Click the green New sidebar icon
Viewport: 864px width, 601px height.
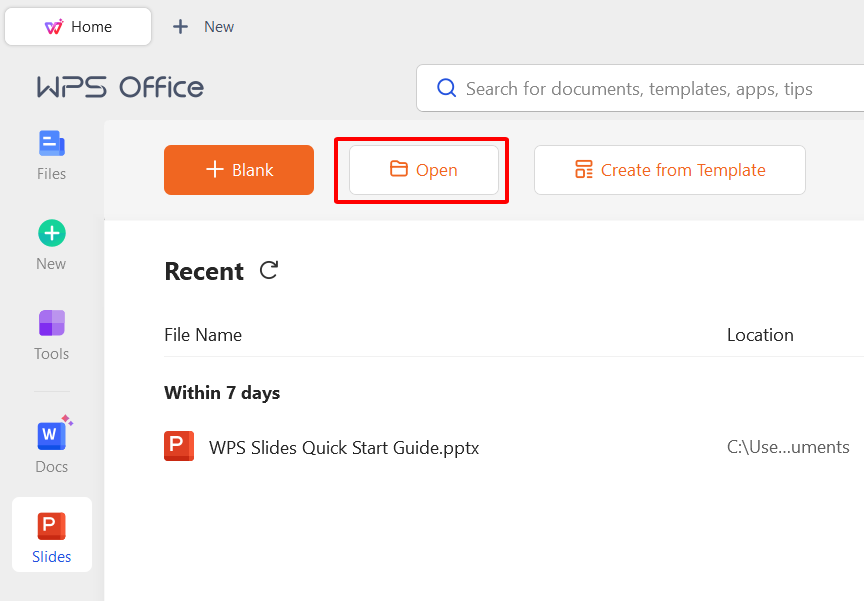52,234
